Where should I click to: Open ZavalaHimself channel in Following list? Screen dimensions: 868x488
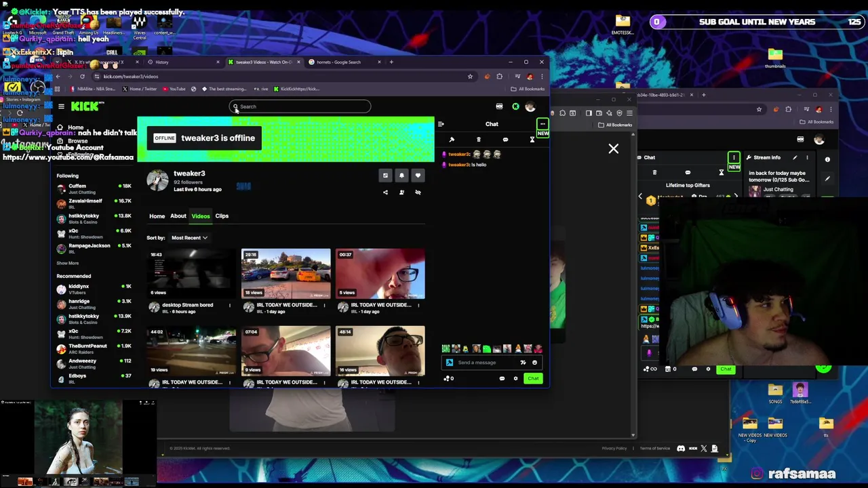pos(94,203)
